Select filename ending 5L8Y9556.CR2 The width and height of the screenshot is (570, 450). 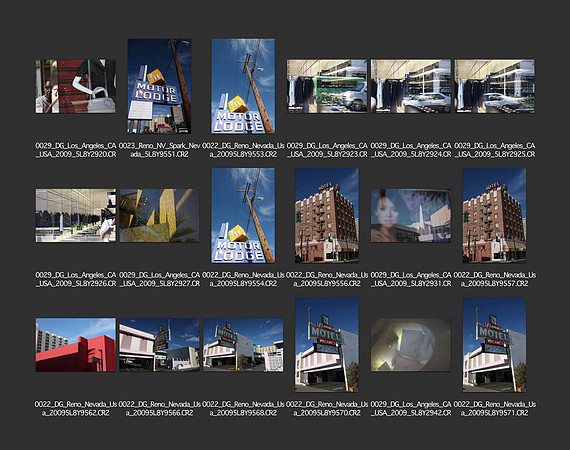[x=327, y=279]
